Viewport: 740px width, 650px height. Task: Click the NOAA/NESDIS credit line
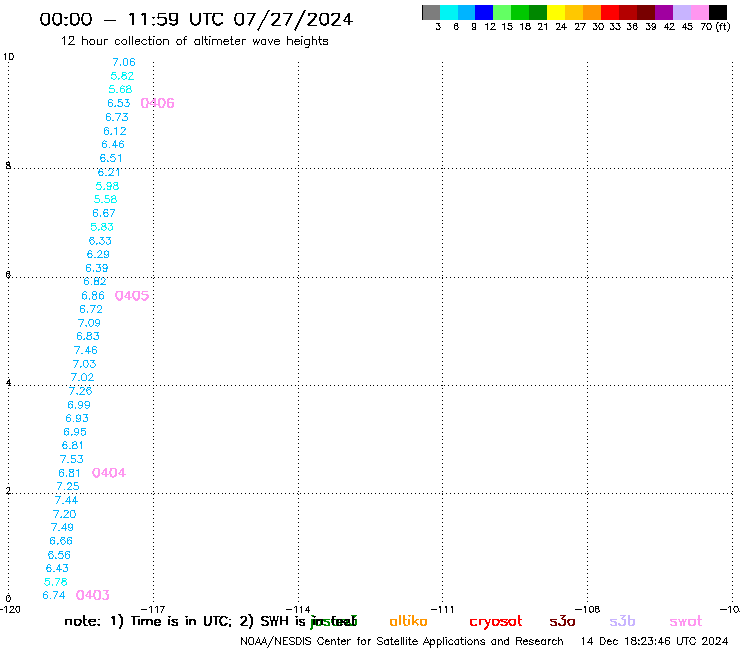click(402, 642)
